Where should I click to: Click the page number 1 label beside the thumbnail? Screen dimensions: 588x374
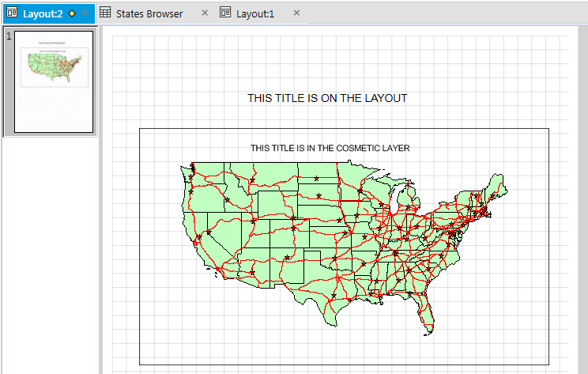(x=8, y=36)
